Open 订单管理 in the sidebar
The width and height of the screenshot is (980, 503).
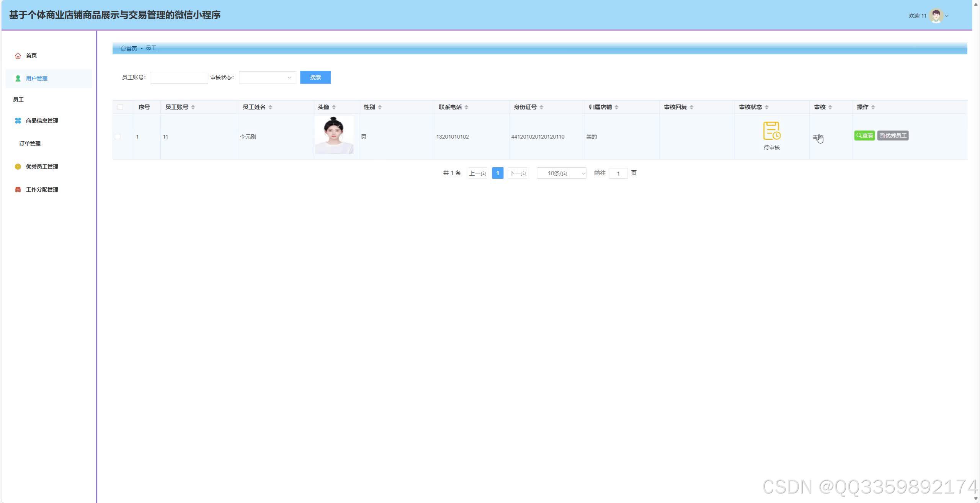point(30,144)
